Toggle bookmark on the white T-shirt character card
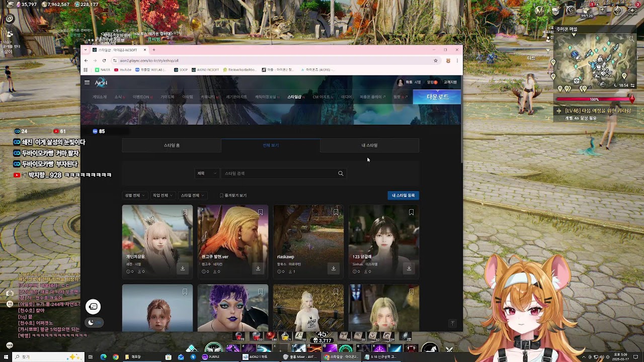This screenshot has width=644, height=362. click(336, 292)
